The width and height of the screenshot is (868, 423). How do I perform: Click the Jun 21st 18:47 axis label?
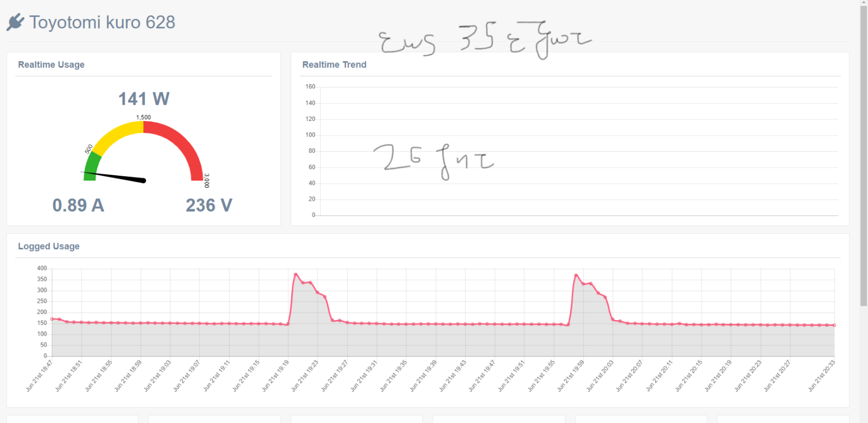39,375
